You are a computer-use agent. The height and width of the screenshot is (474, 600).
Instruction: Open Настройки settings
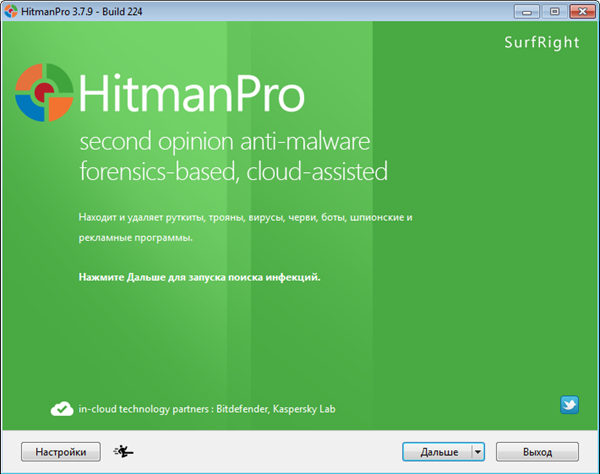pyautogui.click(x=61, y=452)
